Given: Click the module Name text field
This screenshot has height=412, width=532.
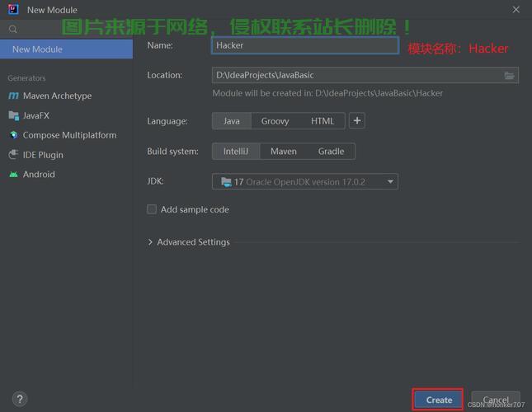Looking at the screenshot, I should pyautogui.click(x=305, y=45).
